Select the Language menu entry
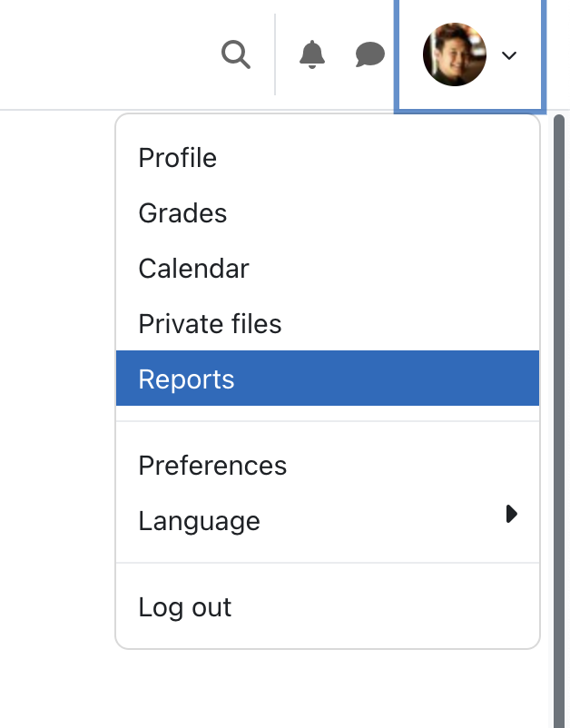Screen dimensions: 570x728 328,520
